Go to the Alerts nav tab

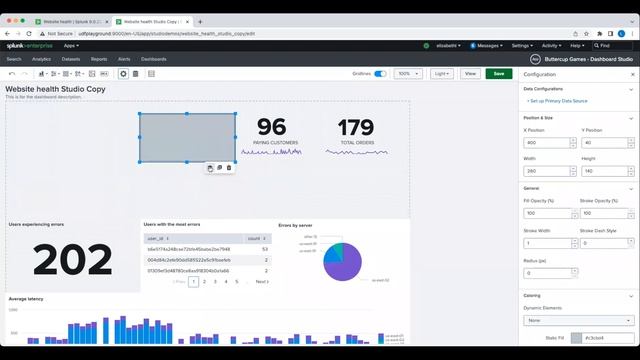pos(124,59)
